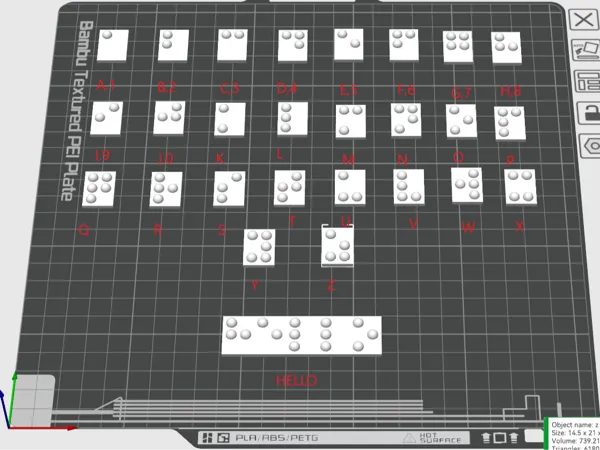Screen dimensions: 600x450
Task: Auto orient objects on this plate
Action: pyautogui.click(x=587, y=50)
